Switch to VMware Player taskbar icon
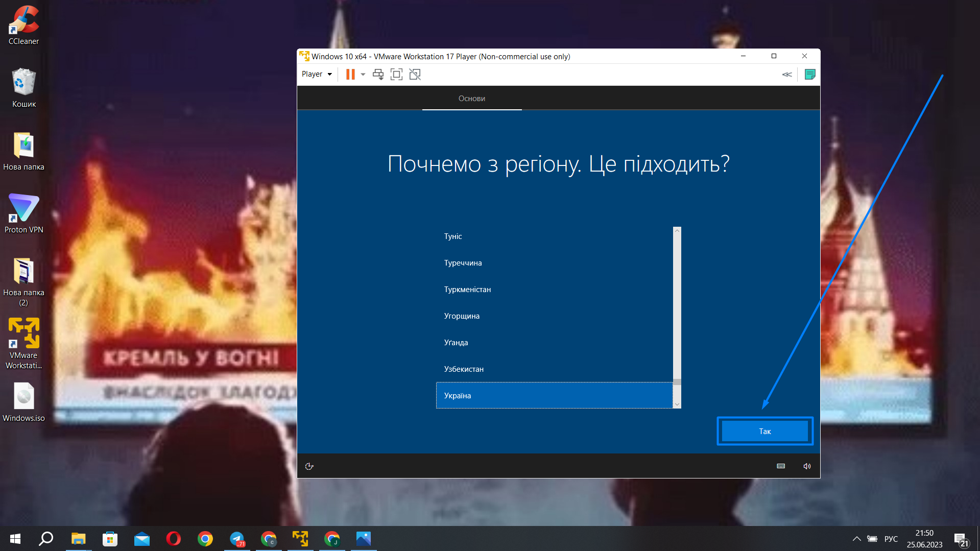The height and width of the screenshot is (551, 980). [300, 539]
